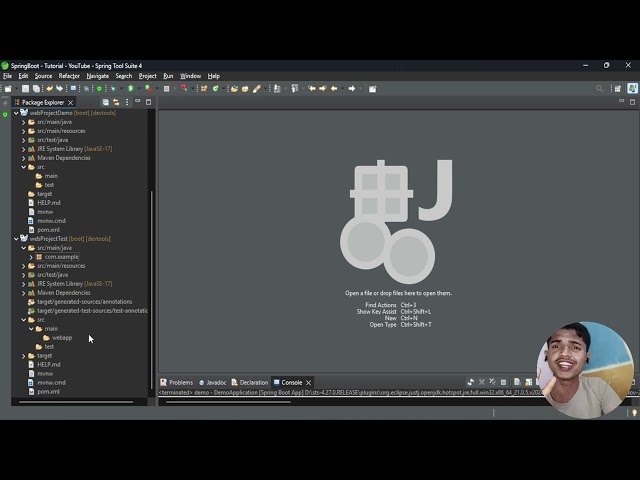Click the Pin Editor toolbar icon
Image resolution: width=640 pixels, height=480 pixels.
[x=372, y=89]
